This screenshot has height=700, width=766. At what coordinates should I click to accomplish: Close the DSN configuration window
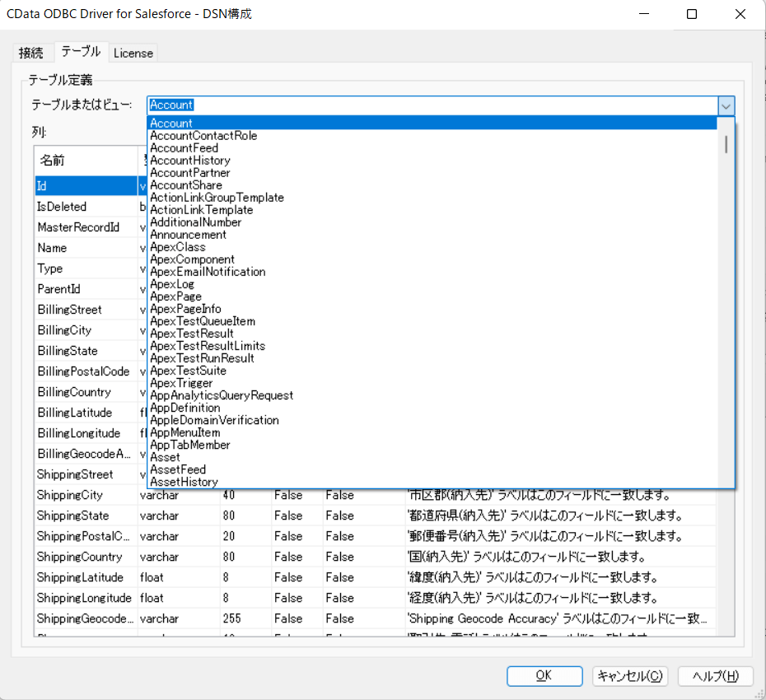[x=740, y=14]
